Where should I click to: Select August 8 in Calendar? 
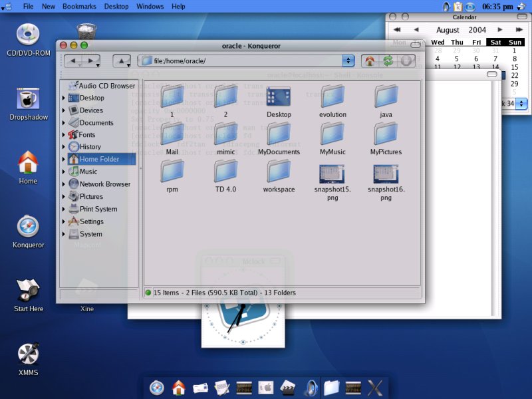pos(515,59)
